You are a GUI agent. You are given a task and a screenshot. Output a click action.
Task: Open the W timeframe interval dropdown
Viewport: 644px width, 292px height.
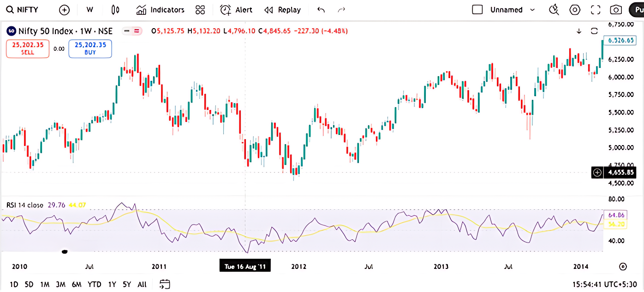coord(89,10)
